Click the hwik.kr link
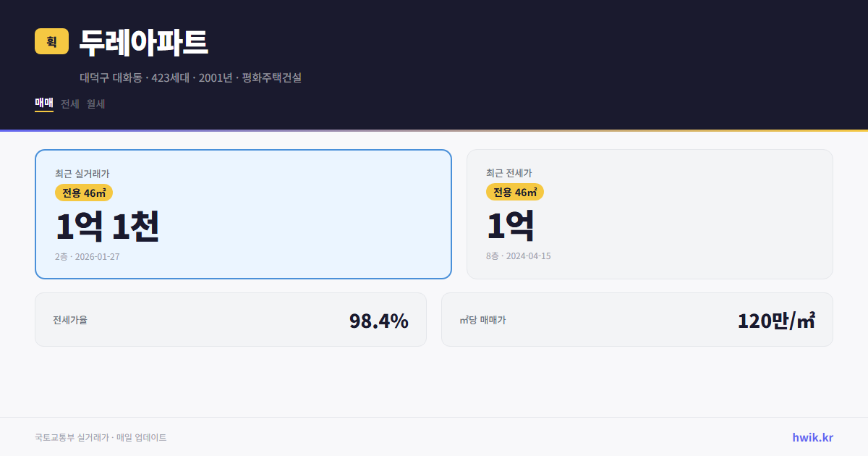The width and height of the screenshot is (868, 456). point(812,436)
